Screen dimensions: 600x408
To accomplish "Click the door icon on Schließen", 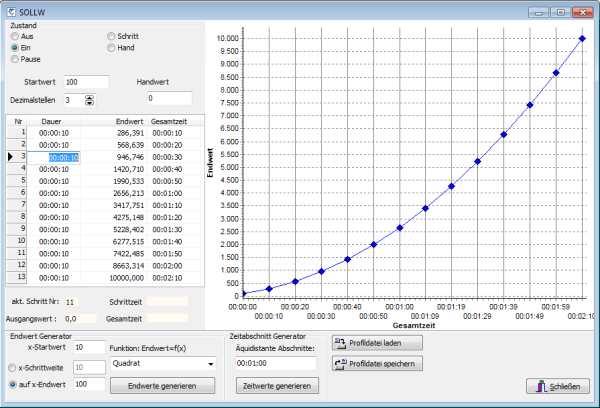I will click(x=541, y=386).
